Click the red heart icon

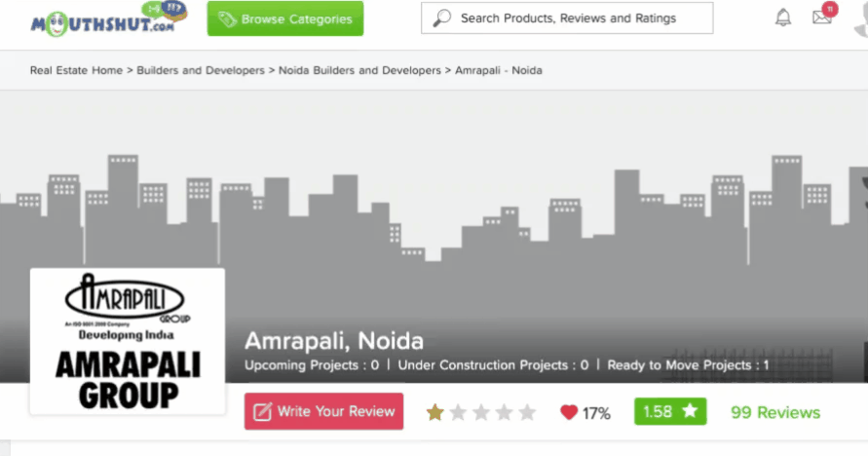pos(569,412)
